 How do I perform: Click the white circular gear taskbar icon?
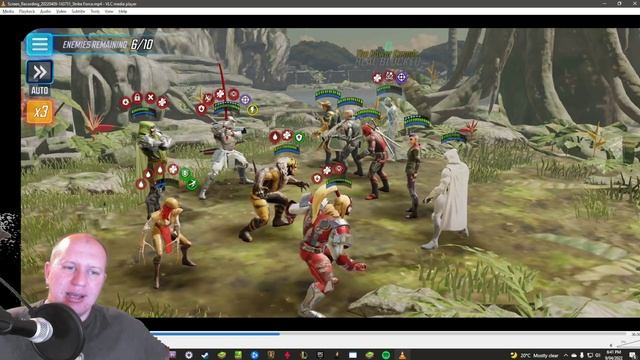[x=189, y=355]
